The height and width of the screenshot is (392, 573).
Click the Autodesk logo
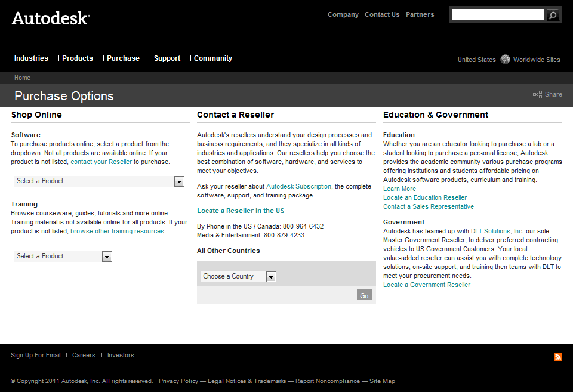pyautogui.click(x=51, y=18)
